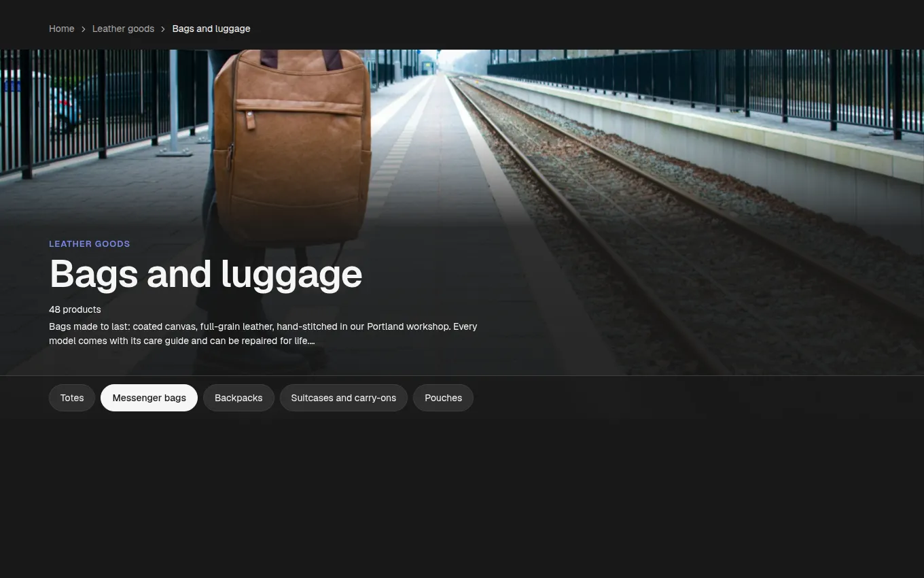Go to Home breadcrumb link
Viewport: 924px width, 578px height.
tap(61, 29)
